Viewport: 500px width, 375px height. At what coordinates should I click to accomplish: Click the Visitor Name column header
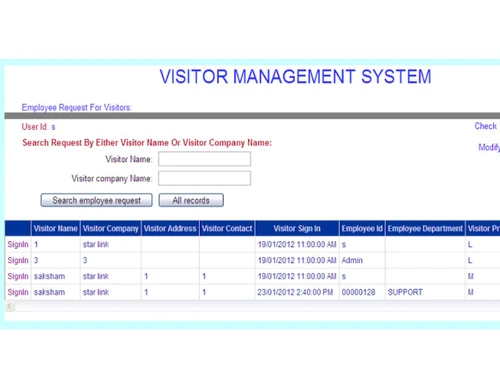55,228
